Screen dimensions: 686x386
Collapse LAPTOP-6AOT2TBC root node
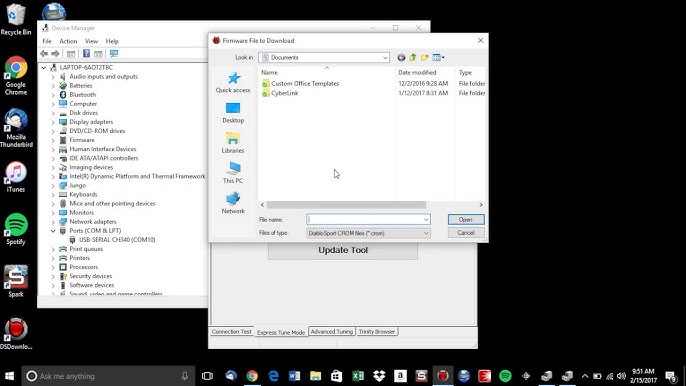(x=44, y=68)
